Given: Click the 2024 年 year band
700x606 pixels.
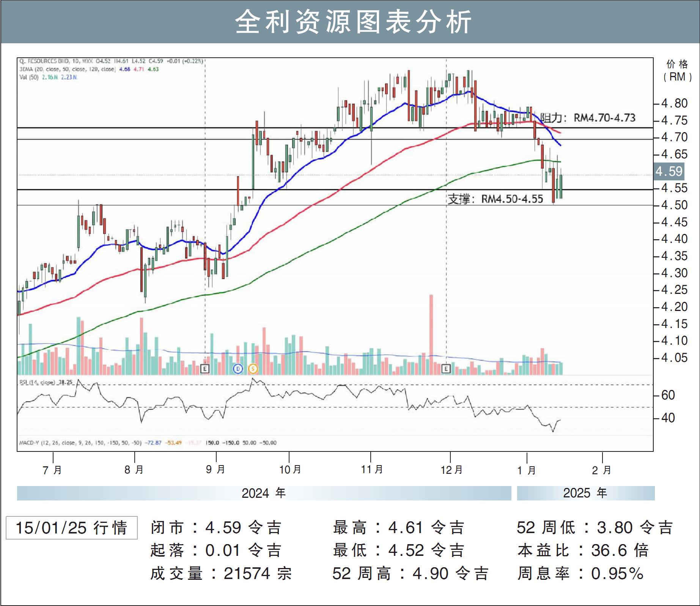Looking at the screenshot, I should [264, 493].
